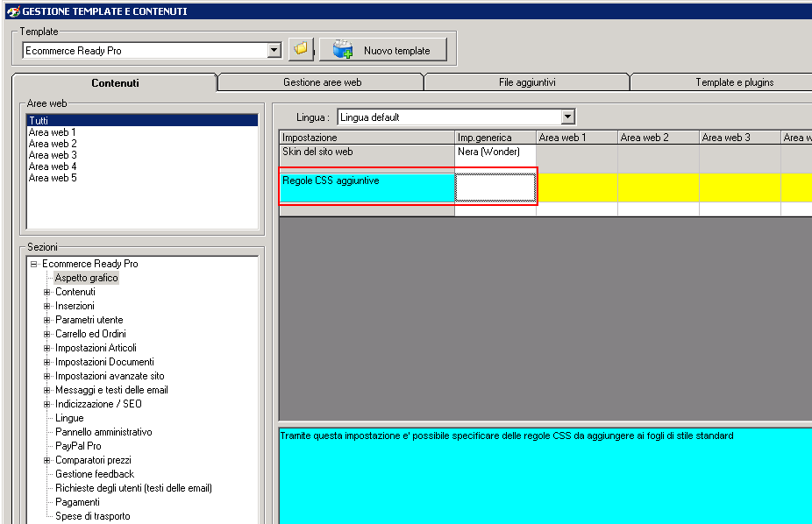Select PayPal Pro in the tree
This screenshot has height=524, width=812.
pos(78,446)
